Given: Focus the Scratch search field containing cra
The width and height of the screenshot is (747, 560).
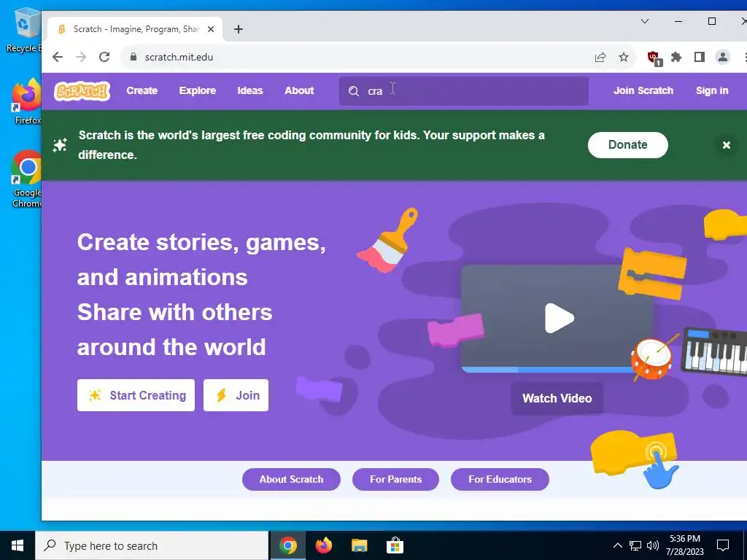Looking at the screenshot, I should (463, 91).
